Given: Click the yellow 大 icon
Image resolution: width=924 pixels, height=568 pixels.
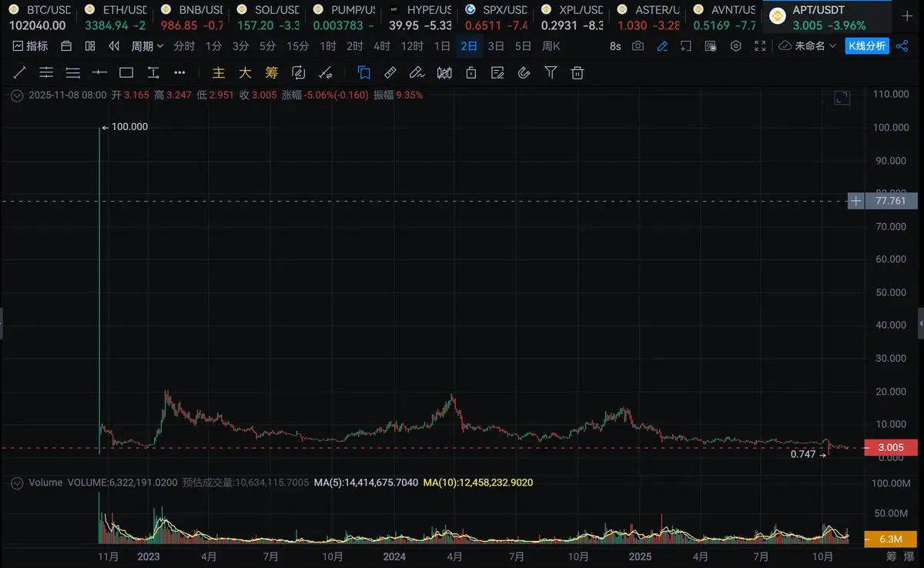Looking at the screenshot, I should pos(245,73).
